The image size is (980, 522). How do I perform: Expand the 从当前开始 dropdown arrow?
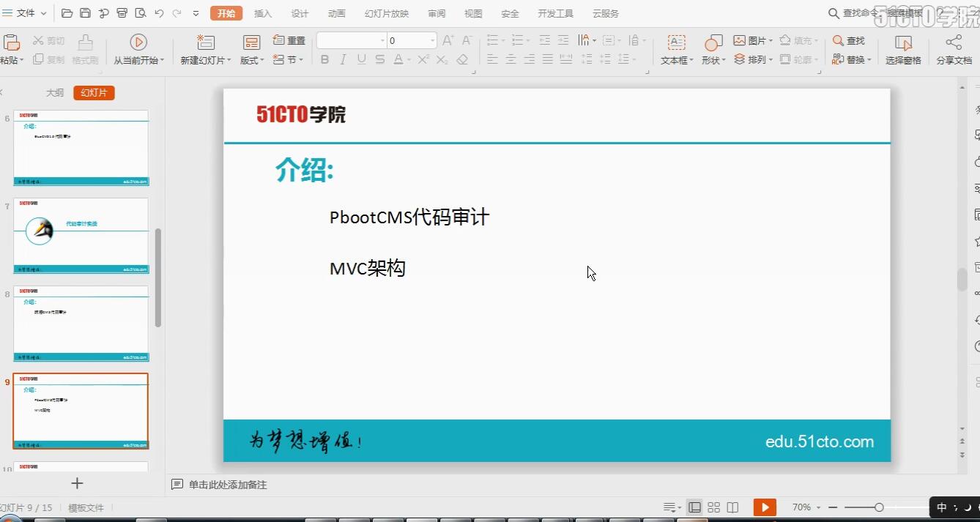tap(163, 61)
